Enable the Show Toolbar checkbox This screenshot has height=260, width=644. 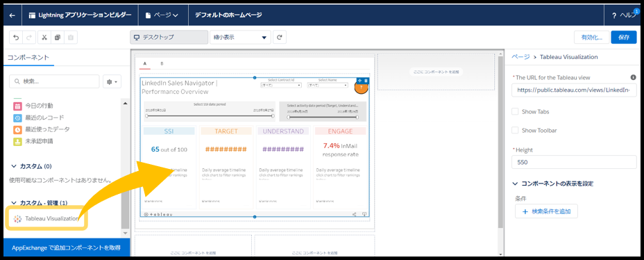515,131
